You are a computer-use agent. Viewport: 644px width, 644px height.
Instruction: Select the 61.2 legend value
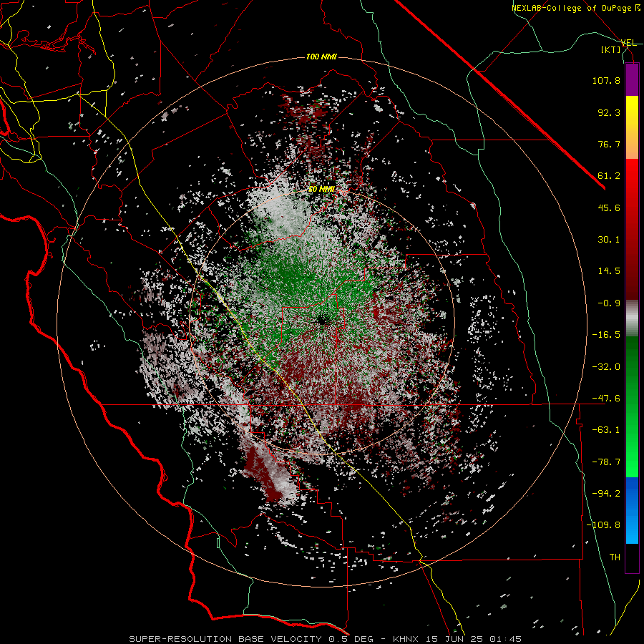click(x=609, y=176)
